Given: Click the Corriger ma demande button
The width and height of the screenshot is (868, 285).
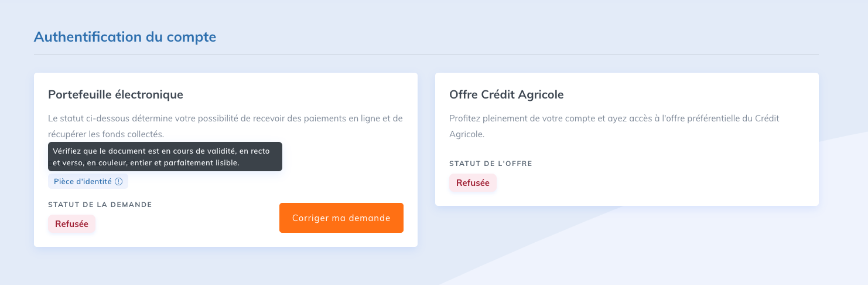Looking at the screenshot, I should pyautogui.click(x=341, y=218).
